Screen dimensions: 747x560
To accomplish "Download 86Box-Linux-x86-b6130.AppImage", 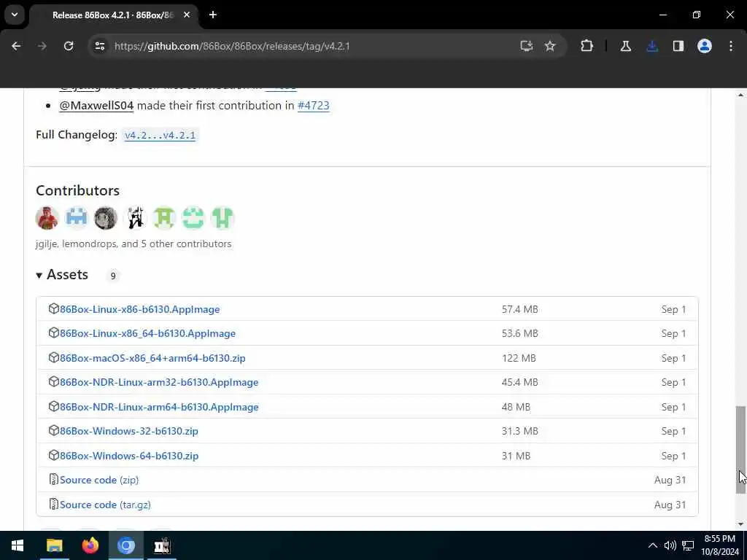I will click(139, 309).
